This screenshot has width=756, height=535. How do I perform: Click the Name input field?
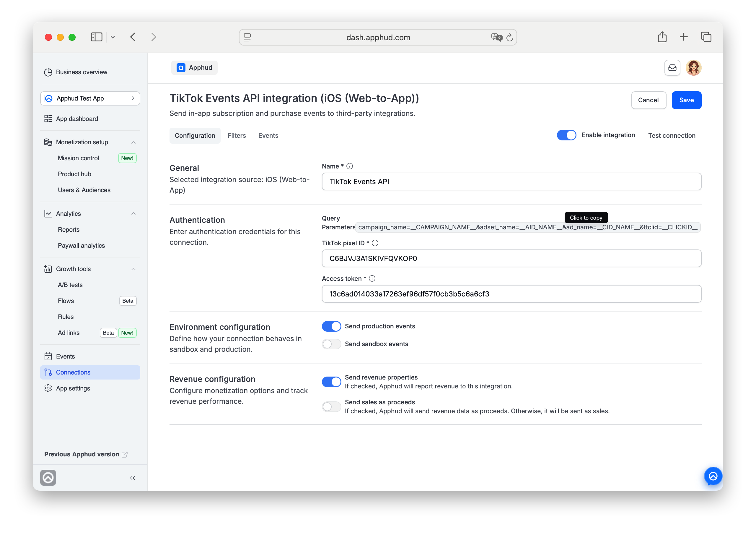(x=511, y=181)
